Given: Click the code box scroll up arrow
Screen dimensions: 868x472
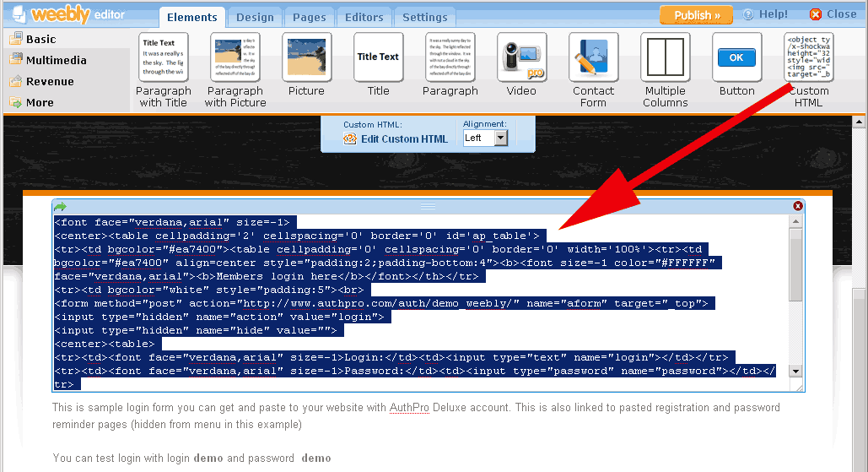Looking at the screenshot, I should tap(796, 221).
